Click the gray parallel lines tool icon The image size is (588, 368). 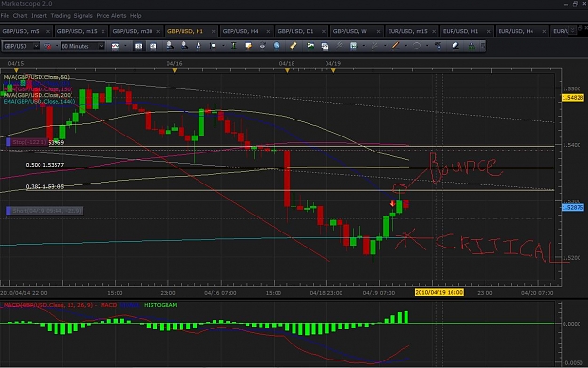coord(339,46)
